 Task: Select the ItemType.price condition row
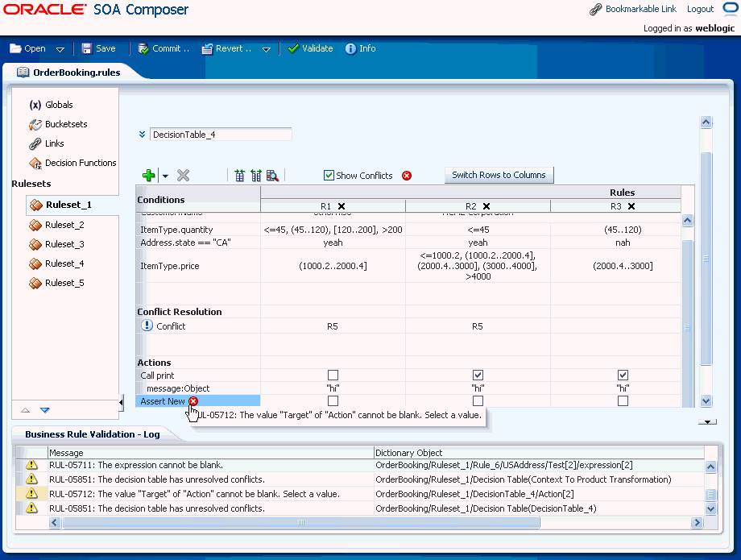tap(408, 266)
